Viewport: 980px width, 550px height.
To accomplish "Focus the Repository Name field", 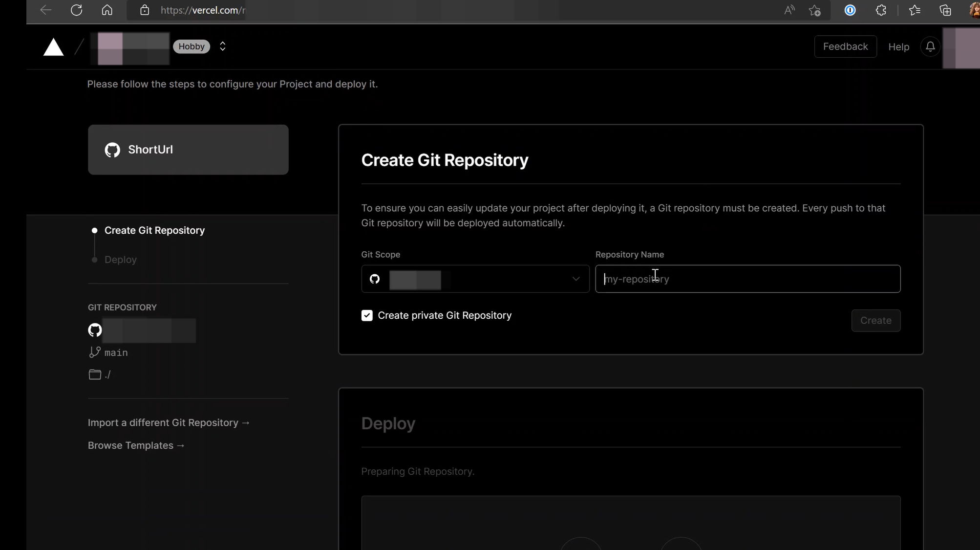I will pos(747,279).
